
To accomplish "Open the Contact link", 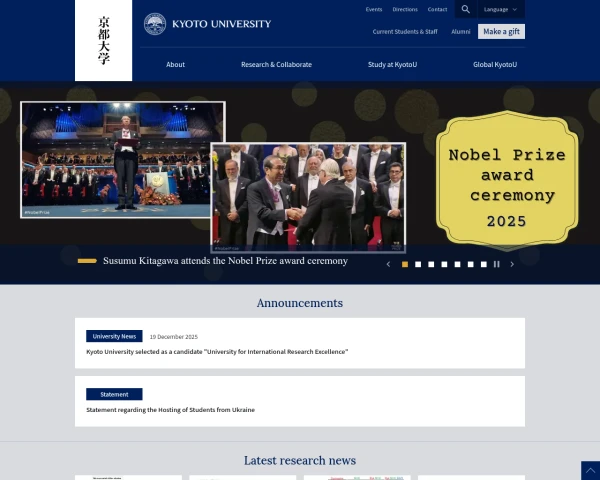I will pyautogui.click(x=437, y=10).
